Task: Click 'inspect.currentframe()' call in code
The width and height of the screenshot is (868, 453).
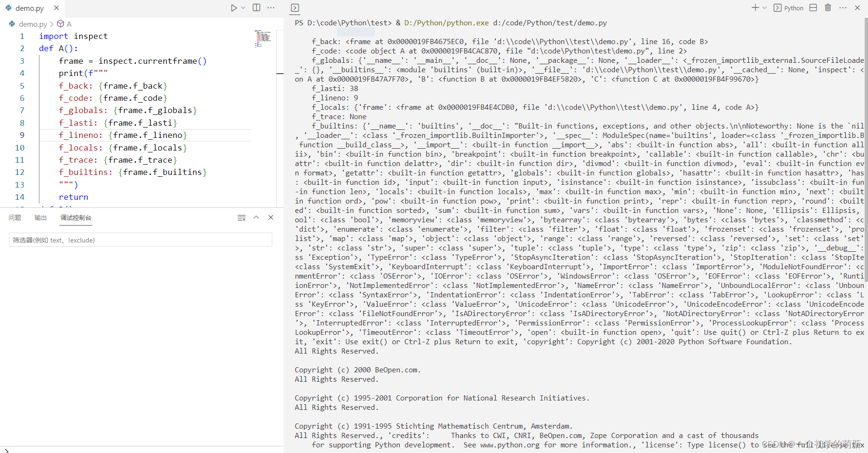Action: [x=152, y=61]
